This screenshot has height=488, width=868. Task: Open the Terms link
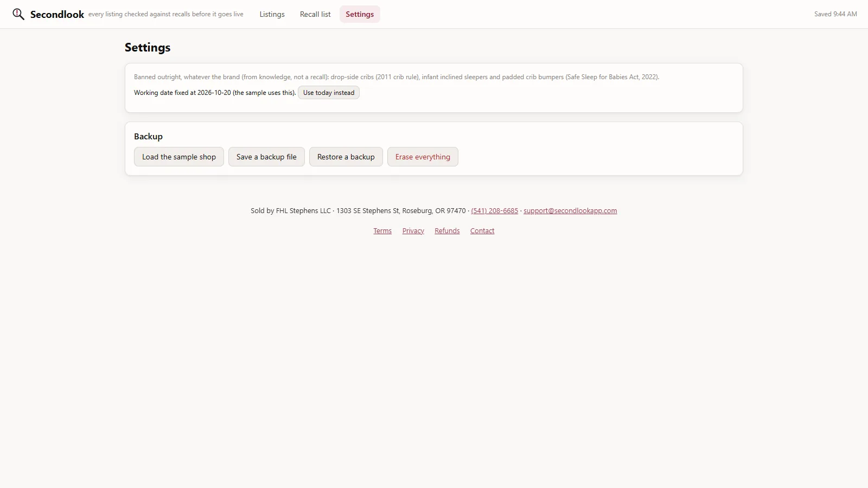coord(382,231)
